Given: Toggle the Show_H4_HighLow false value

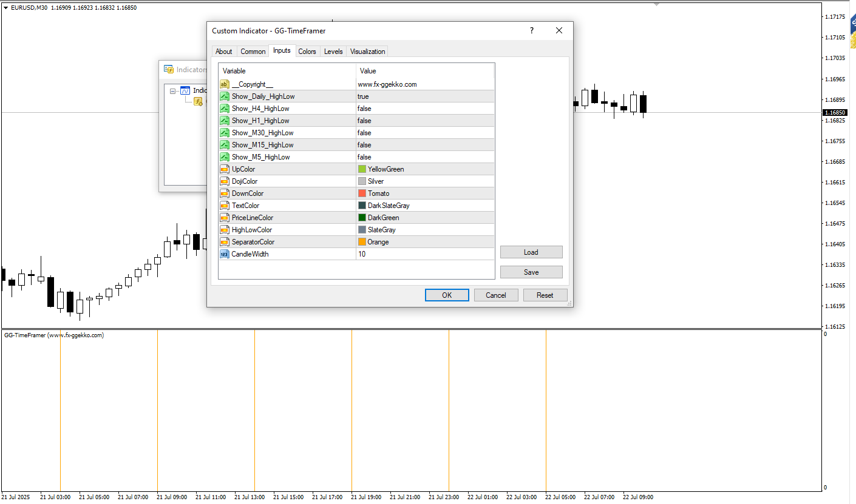Looking at the screenshot, I should [425, 109].
